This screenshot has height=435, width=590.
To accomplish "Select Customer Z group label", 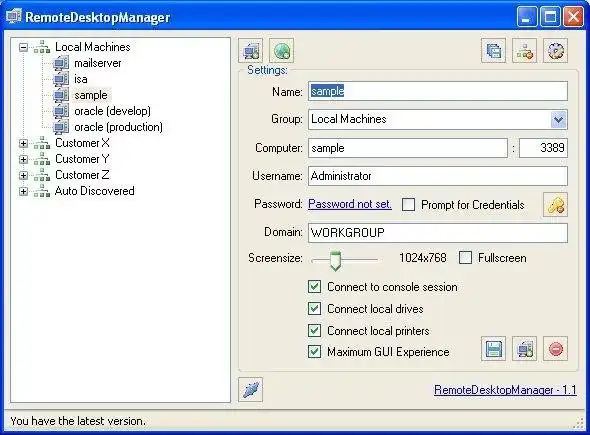I will [82, 175].
